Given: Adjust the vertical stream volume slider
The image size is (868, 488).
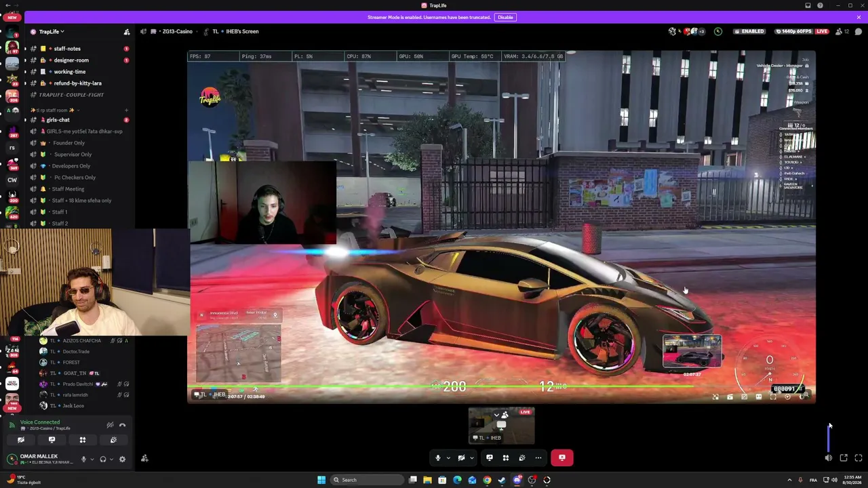Looking at the screenshot, I should (x=829, y=437).
